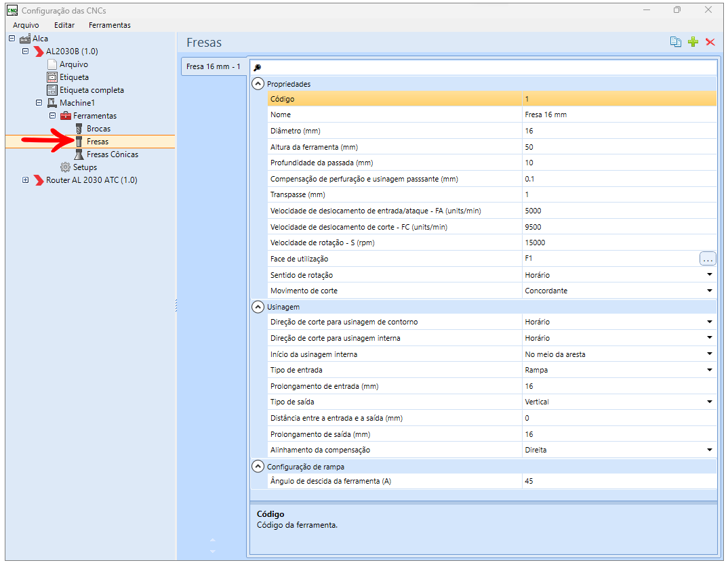Click the vertical splitter handle beside tree

[176, 306]
